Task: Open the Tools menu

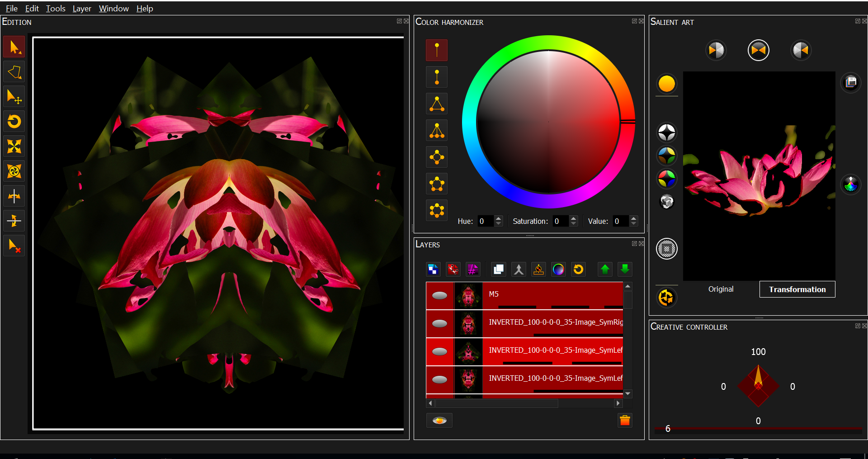Action: (56, 8)
